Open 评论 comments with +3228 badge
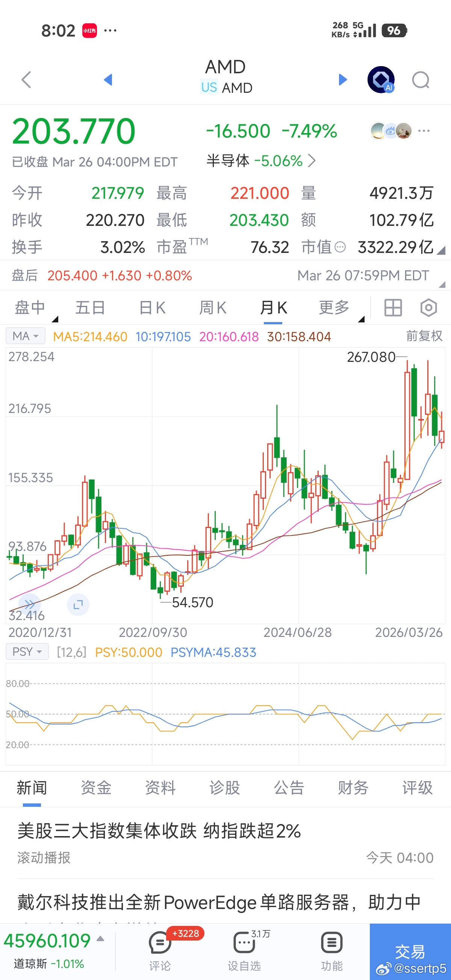Viewport: 451px width, 980px height. coord(160,950)
